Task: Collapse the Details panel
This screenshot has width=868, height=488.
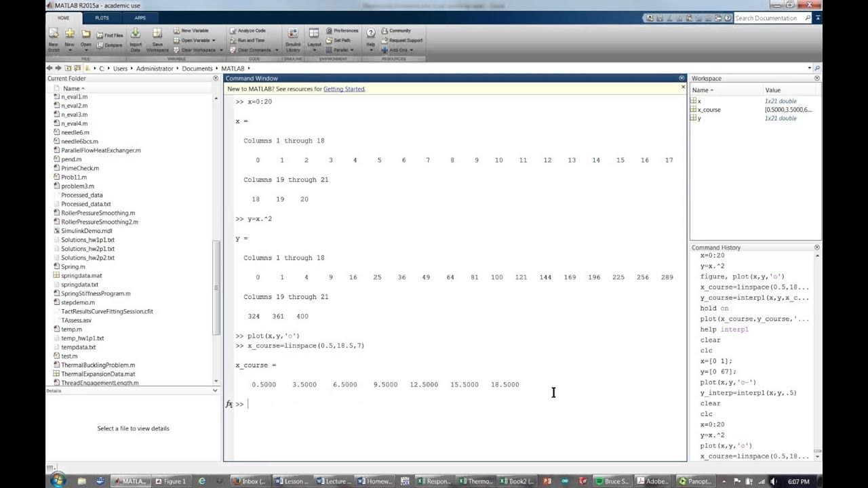Action: tap(216, 391)
